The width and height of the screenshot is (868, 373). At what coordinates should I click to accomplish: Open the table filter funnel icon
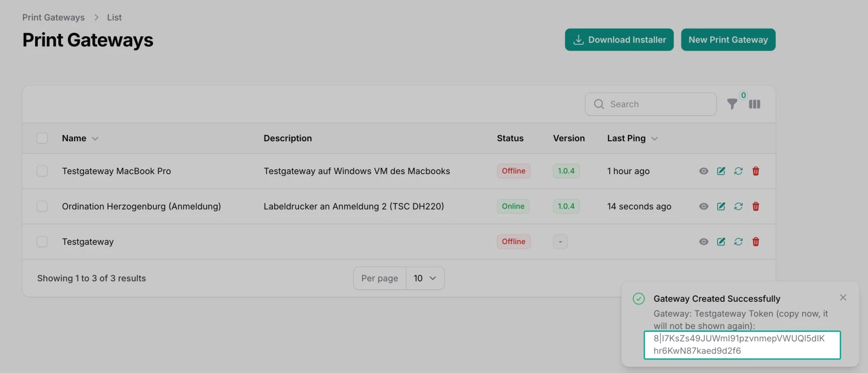(732, 104)
